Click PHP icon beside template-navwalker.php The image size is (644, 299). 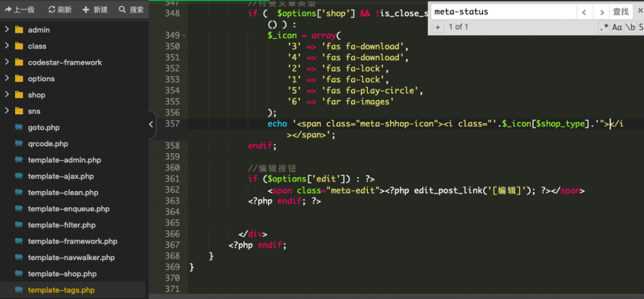click(x=19, y=258)
